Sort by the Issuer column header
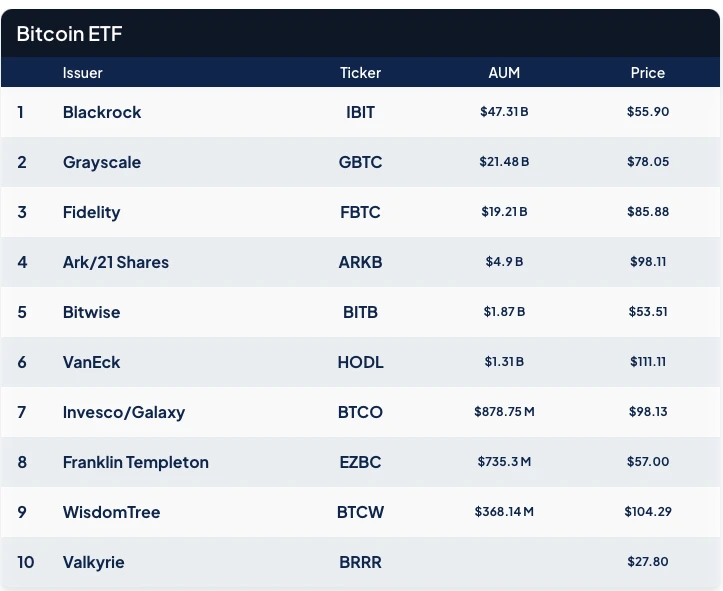Viewport: 723px width, 591px height. click(83, 73)
